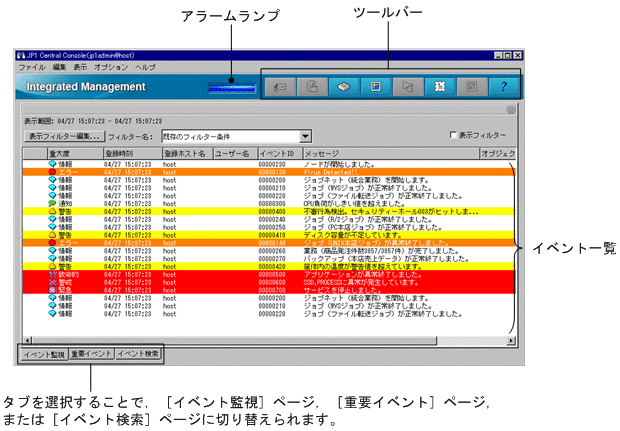
Task: Click the alarm lamp indicator
Action: 232,88
